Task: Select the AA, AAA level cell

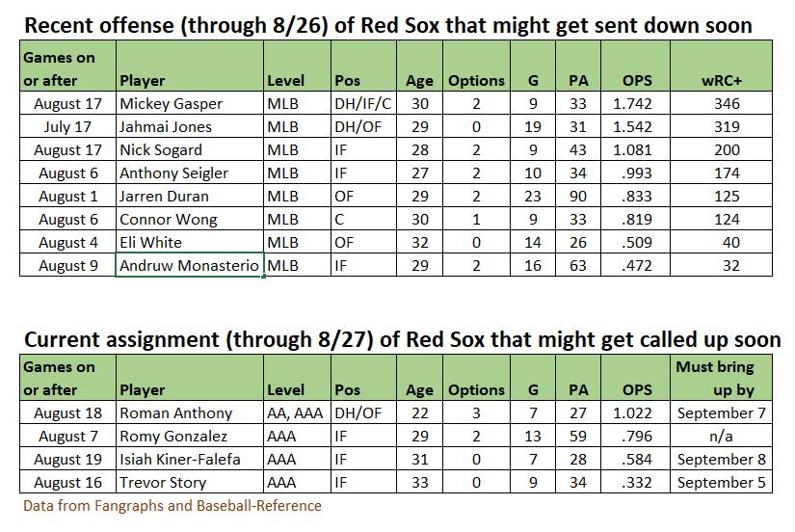Action: (297, 412)
